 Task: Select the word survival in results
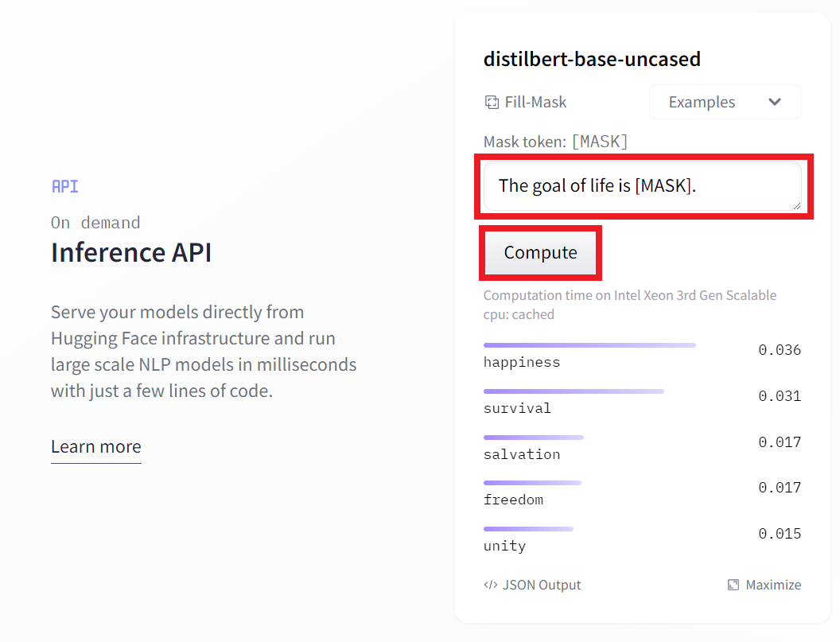coord(517,408)
